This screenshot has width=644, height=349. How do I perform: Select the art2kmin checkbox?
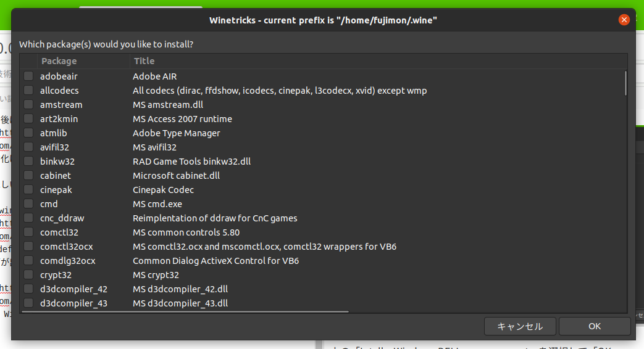tap(28, 118)
